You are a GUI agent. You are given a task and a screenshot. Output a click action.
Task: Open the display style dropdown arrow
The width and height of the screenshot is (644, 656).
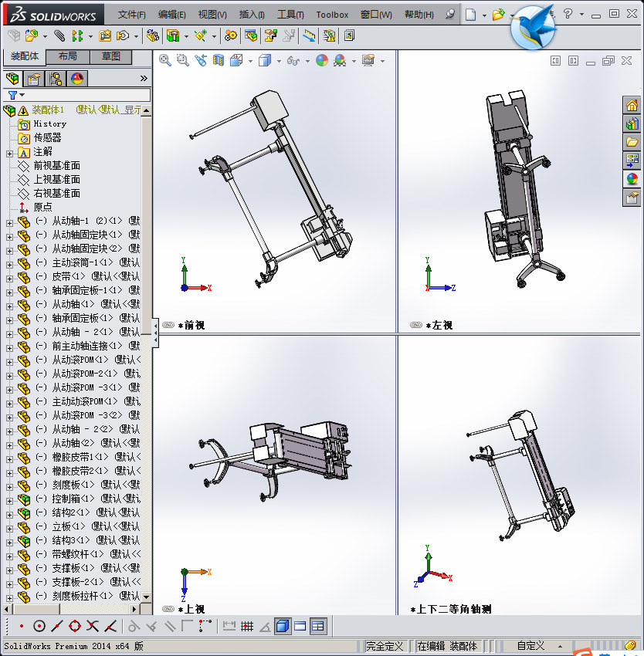point(280,60)
